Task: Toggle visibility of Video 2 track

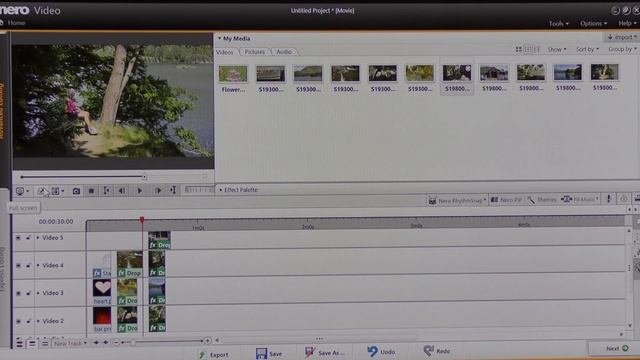Action: click(x=18, y=321)
